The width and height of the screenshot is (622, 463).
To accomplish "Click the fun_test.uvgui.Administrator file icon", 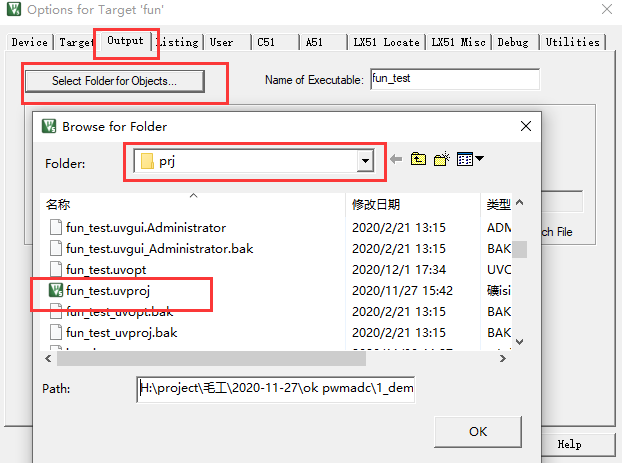I will [x=56, y=227].
